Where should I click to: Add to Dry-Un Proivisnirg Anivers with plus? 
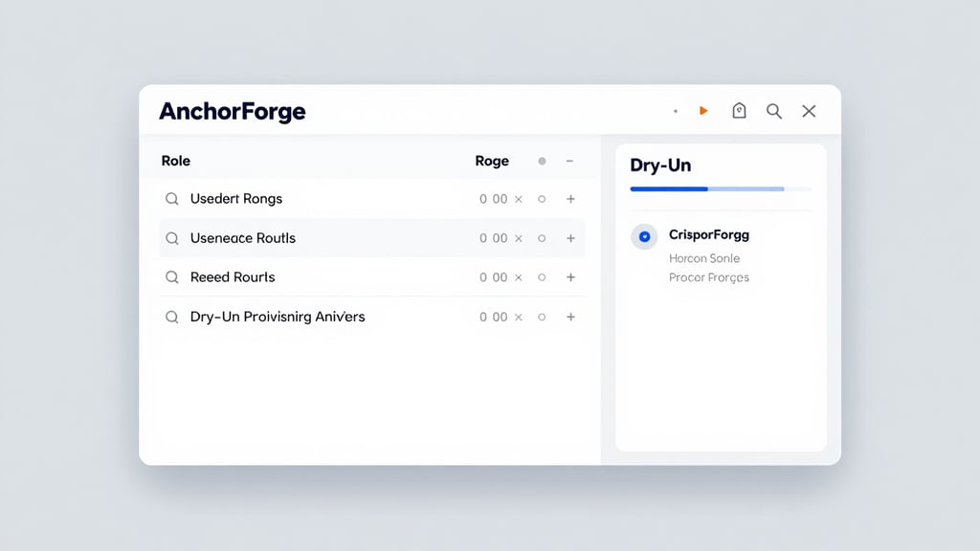pos(570,317)
